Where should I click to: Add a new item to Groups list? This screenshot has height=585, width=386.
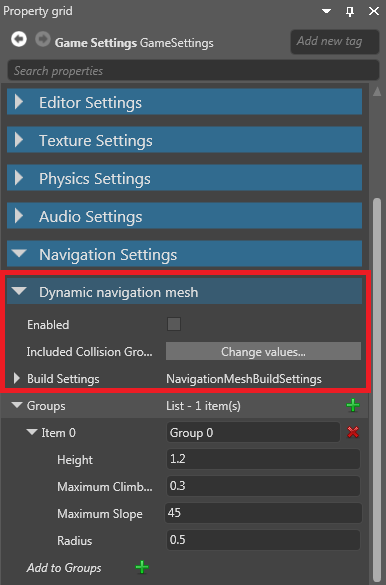353,405
